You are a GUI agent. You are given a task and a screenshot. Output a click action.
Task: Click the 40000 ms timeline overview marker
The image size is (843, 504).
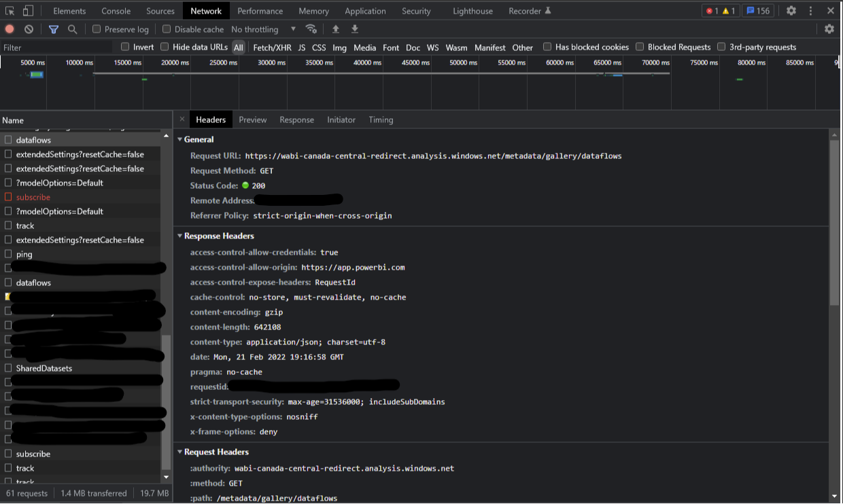coord(367,62)
